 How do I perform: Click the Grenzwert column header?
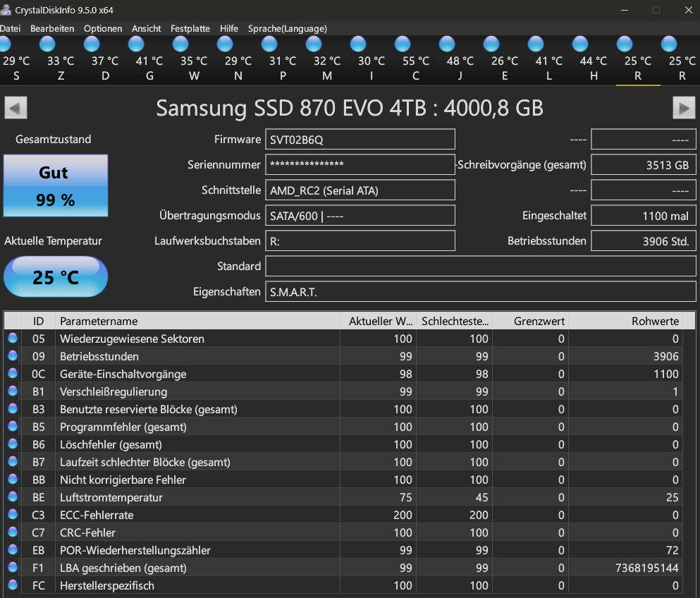530,321
